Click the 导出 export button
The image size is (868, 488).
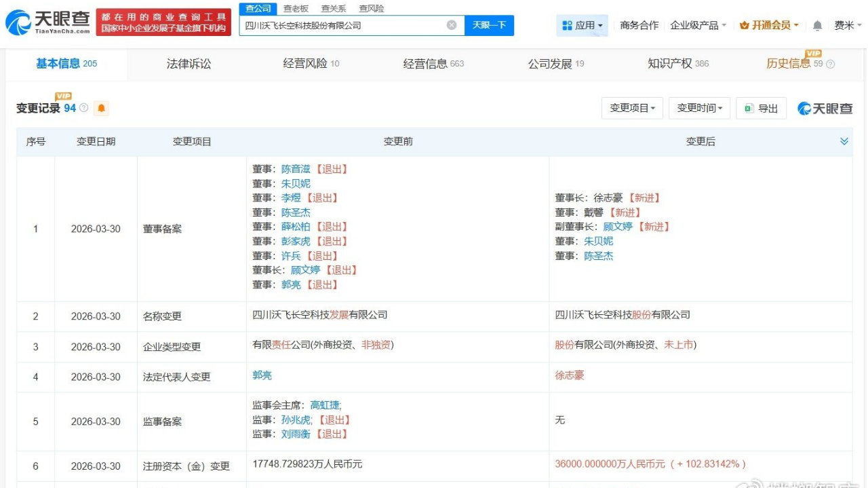pos(761,108)
